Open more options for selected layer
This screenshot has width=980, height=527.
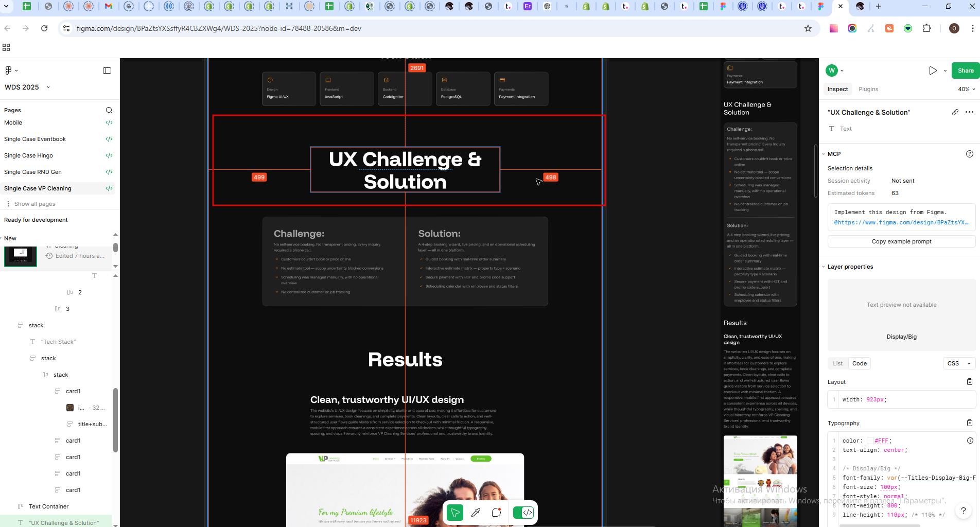(x=969, y=112)
